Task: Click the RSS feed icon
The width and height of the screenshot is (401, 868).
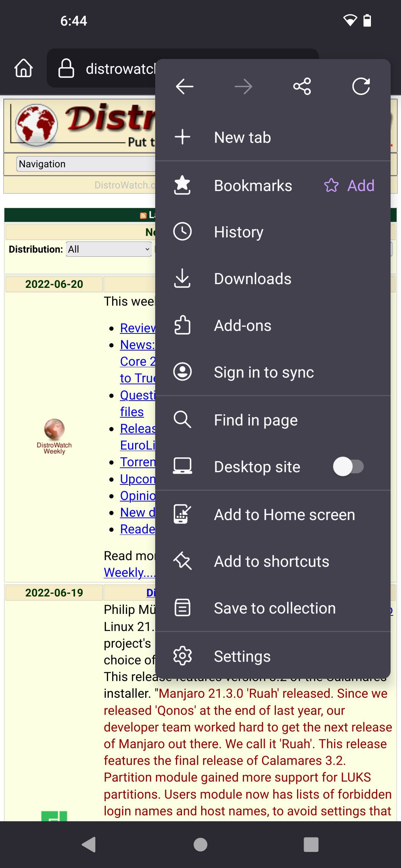Action: click(x=143, y=215)
